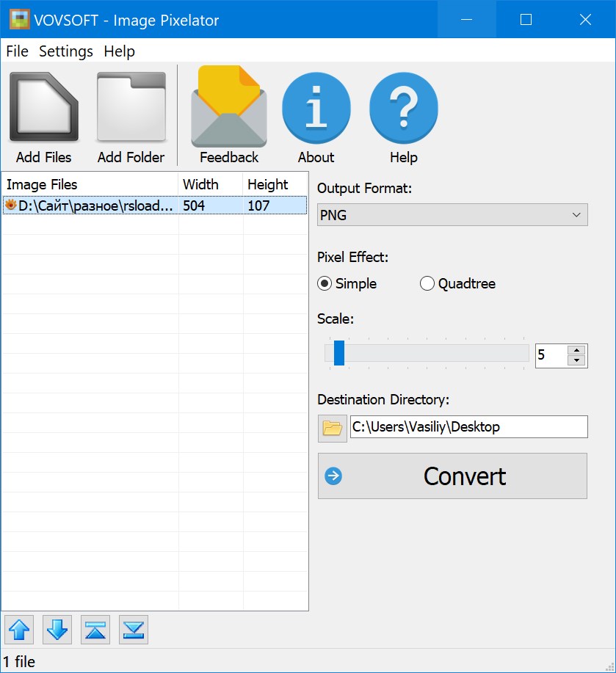
Task: Click the height value 107
Action: pos(258,205)
